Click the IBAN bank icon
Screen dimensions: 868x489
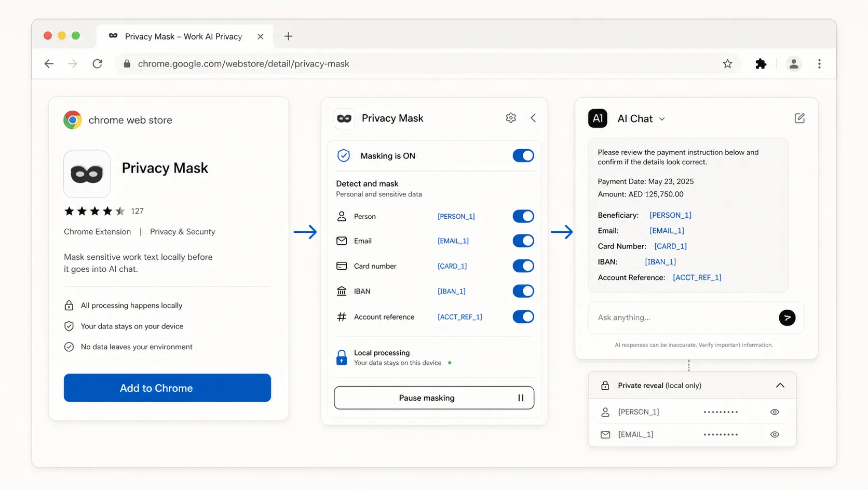[x=342, y=291]
